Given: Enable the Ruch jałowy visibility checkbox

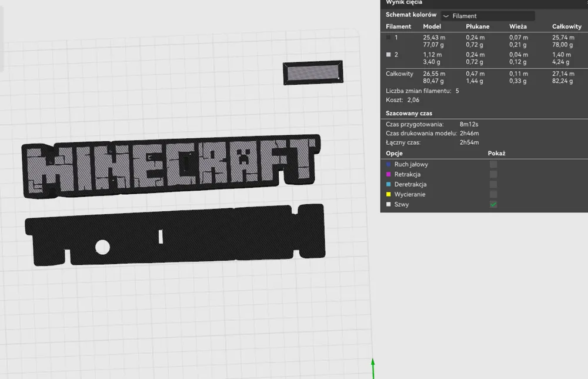Looking at the screenshot, I should [493, 164].
